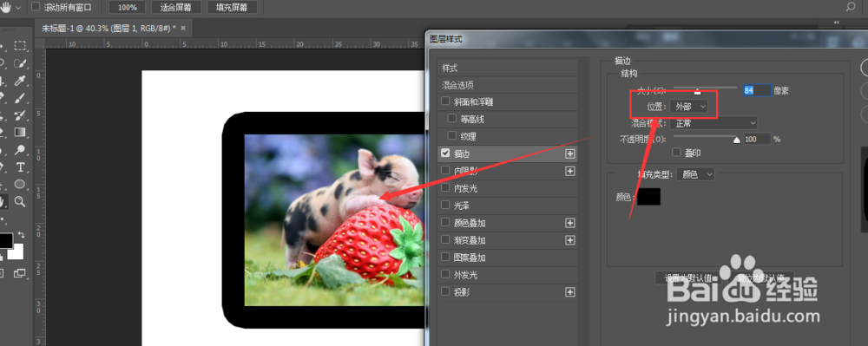
Task: Add another 内阴影 effect with plus icon
Action: coord(569,172)
